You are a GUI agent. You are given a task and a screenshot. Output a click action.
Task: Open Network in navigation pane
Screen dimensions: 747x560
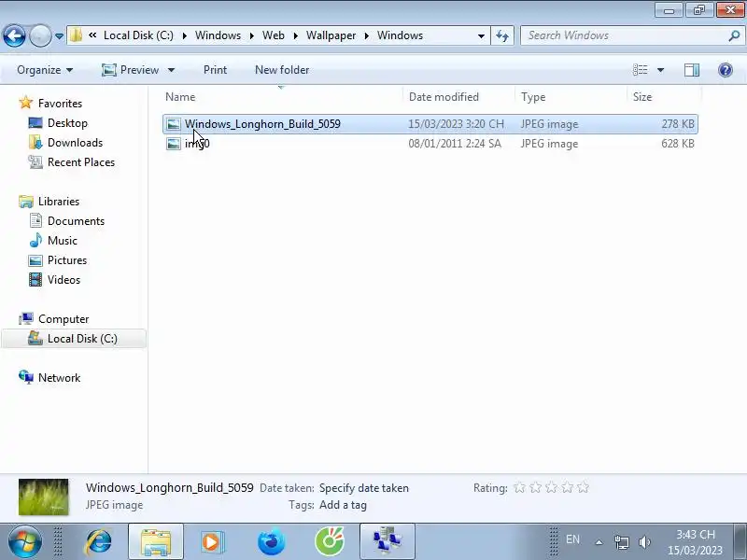(59, 378)
